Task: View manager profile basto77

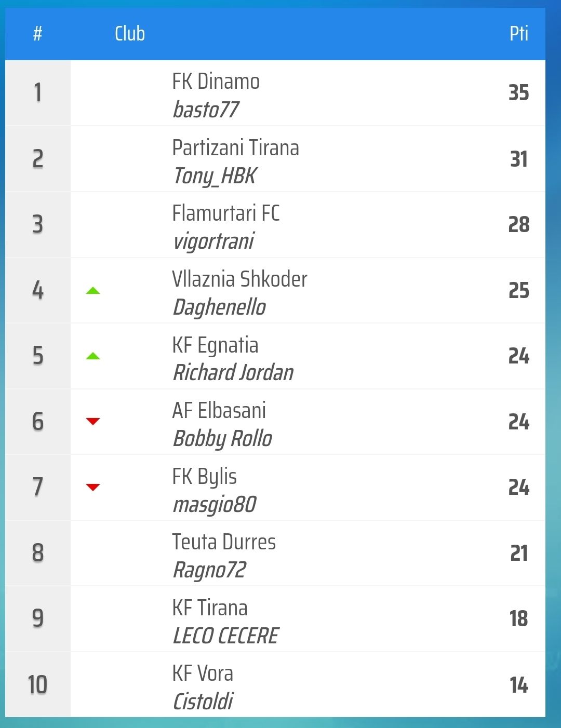Action: point(206,110)
